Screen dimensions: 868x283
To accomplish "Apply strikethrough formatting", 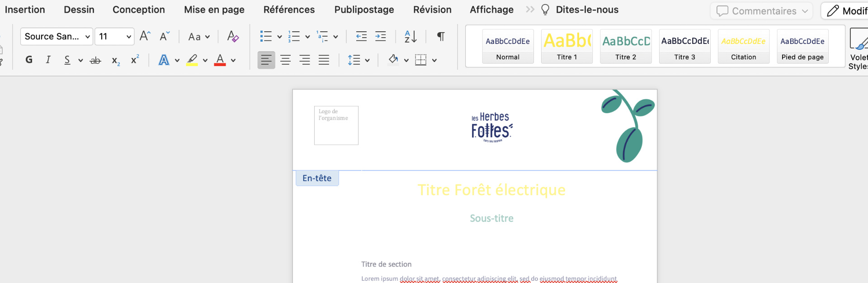I will pyautogui.click(x=95, y=60).
